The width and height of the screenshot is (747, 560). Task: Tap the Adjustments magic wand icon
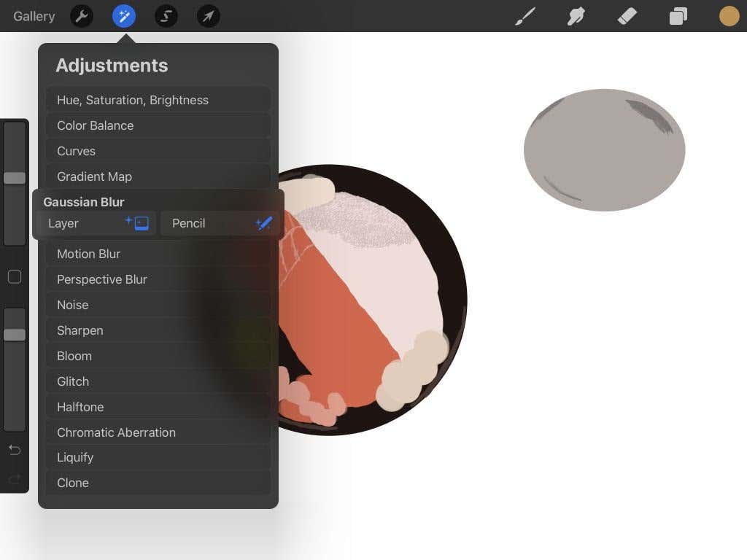[124, 16]
